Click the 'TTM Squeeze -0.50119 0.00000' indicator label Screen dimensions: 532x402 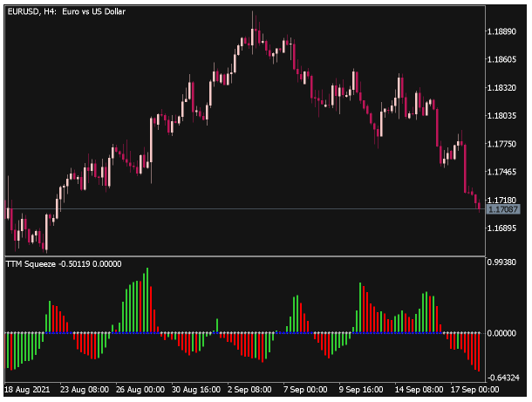64,264
